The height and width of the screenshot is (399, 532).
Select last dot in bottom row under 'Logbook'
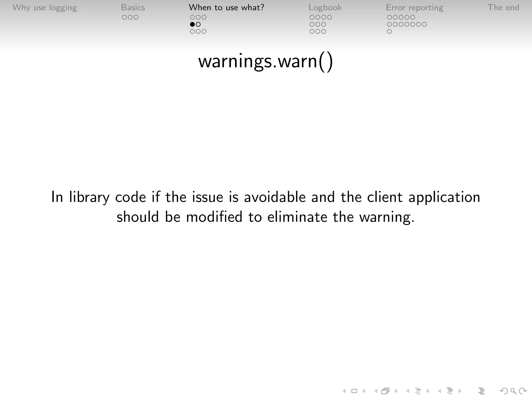pos(324,31)
